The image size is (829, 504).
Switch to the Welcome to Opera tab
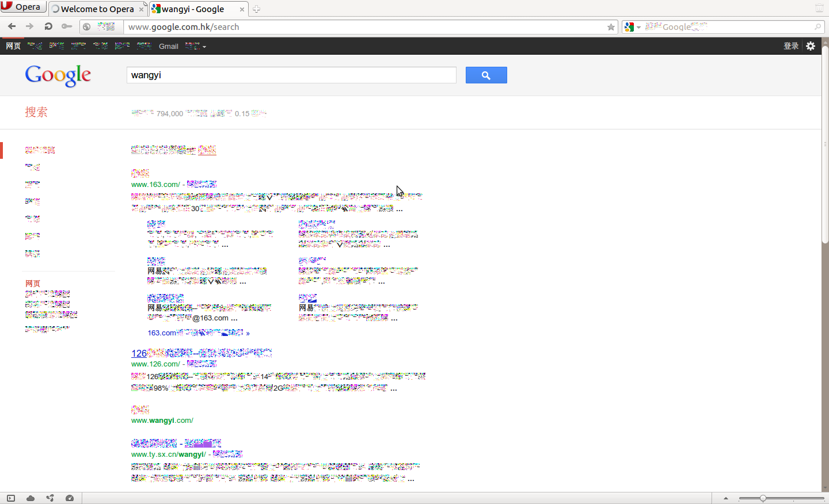[x=97, y=9]
